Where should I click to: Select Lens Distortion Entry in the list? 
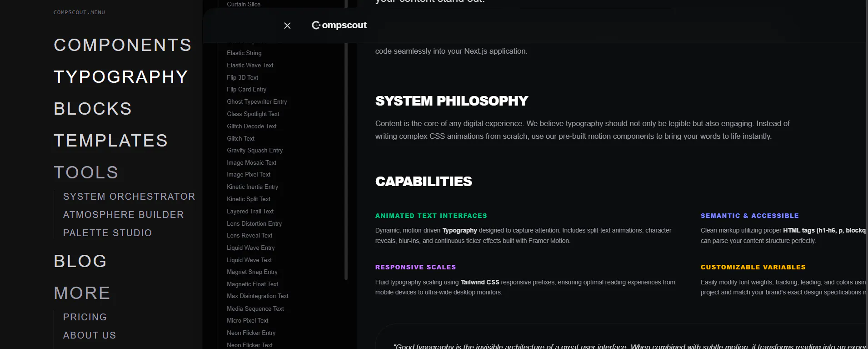coord(254,224)
